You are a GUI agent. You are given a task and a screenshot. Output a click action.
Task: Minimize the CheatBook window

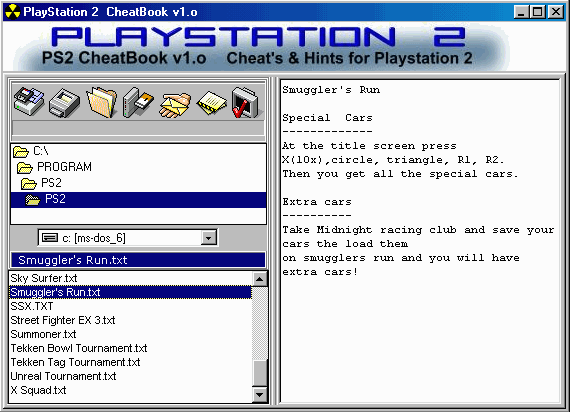tap(521, 12)
